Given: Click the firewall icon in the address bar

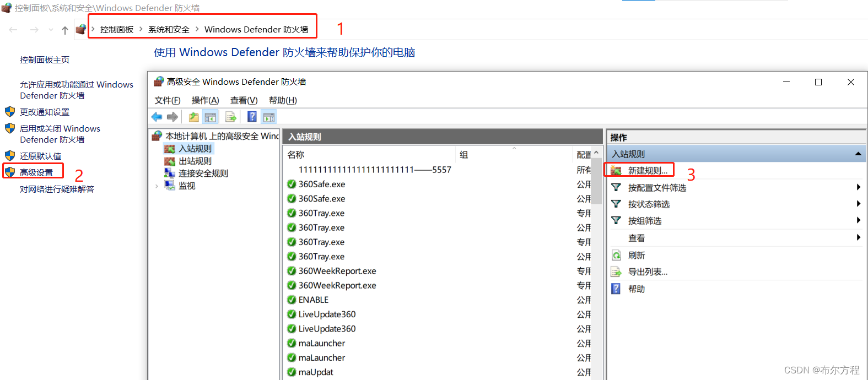Looking at the screenshot, I should pos(81,29).
